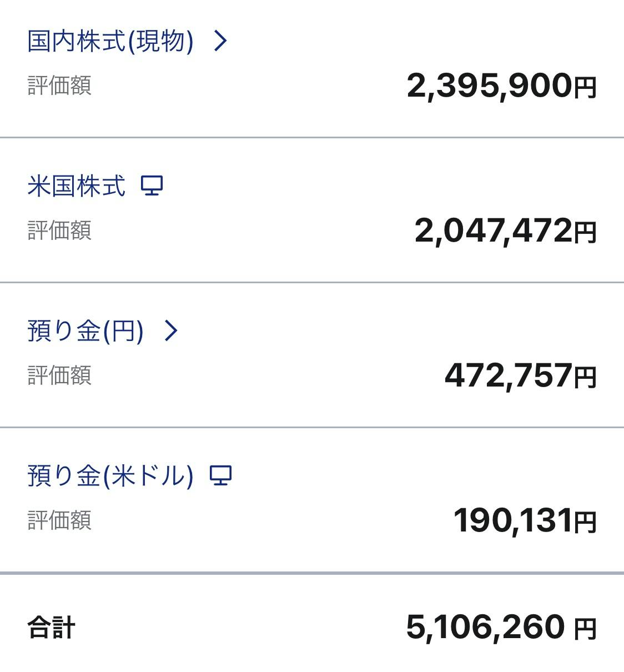Click the 5,106,260 円 total amount
Screen dimensions: 624x672
pyautogui.click(x=501, y=628)
